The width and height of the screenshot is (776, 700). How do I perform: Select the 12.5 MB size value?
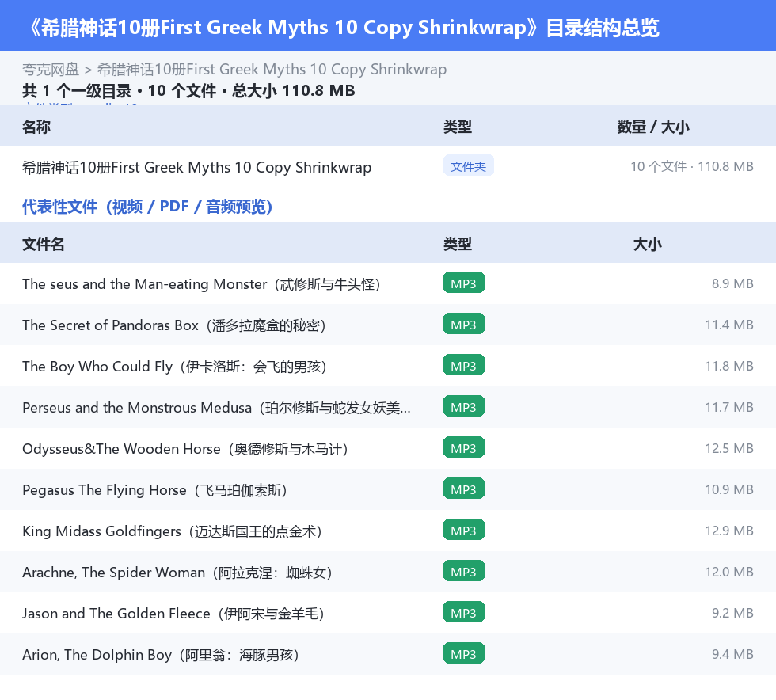point(729,448)
